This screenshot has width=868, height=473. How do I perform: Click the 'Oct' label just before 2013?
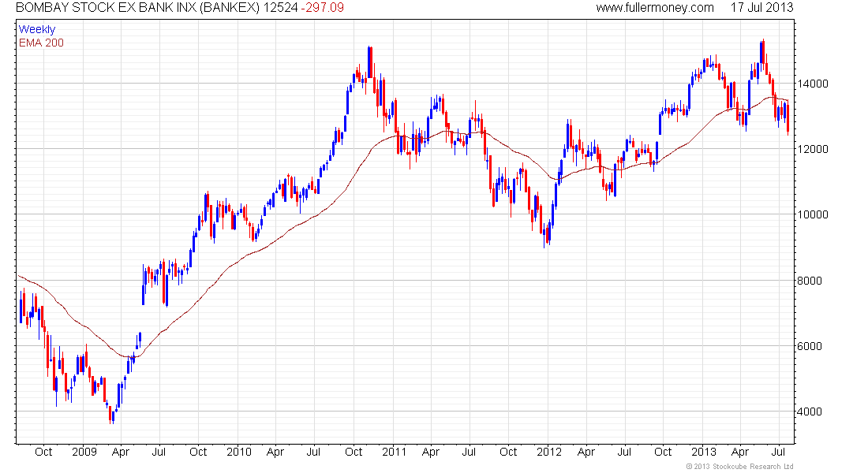coord(663,452)
